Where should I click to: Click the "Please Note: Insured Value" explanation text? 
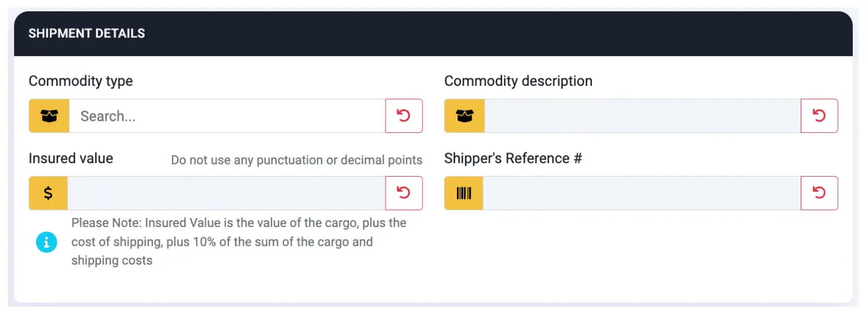pos(238,242)
